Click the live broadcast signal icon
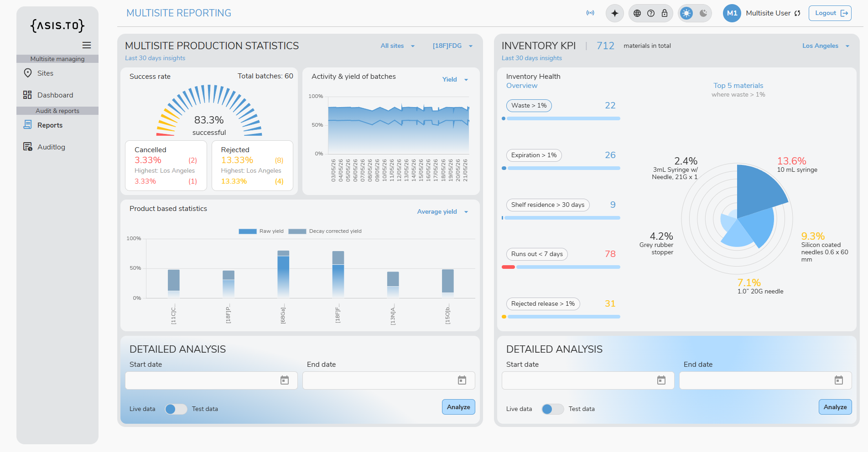 (x=590, y=13)
